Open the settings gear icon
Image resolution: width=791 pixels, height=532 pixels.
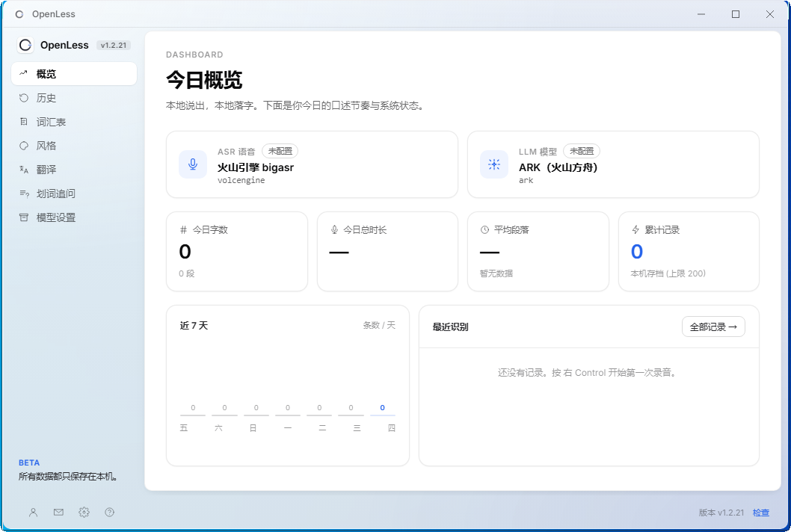pos(84,513)
